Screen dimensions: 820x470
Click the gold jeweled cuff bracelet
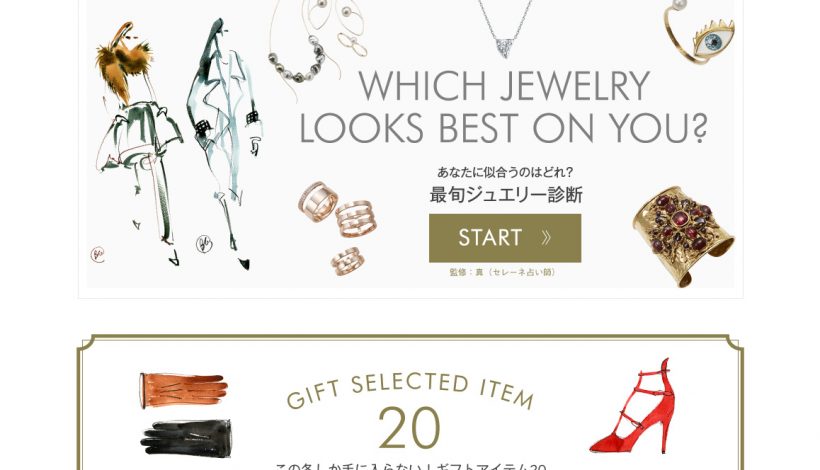pyautogui.click(x=683, y=236)
